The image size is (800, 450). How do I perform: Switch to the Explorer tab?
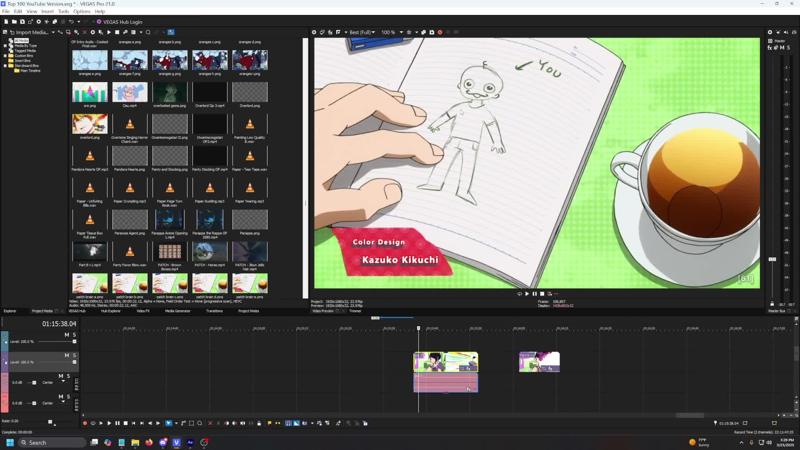click(10, 311)
